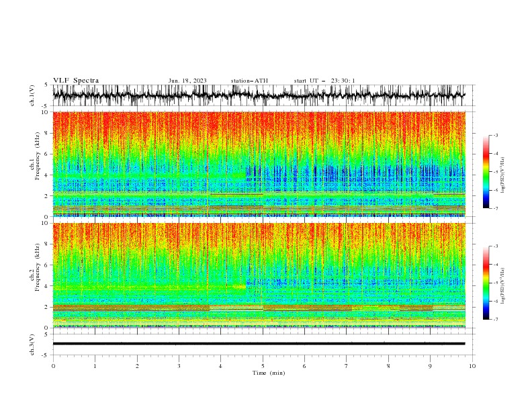
Task: Select the date label "Jun. 18, 2023"
Action: click(187, 81)
